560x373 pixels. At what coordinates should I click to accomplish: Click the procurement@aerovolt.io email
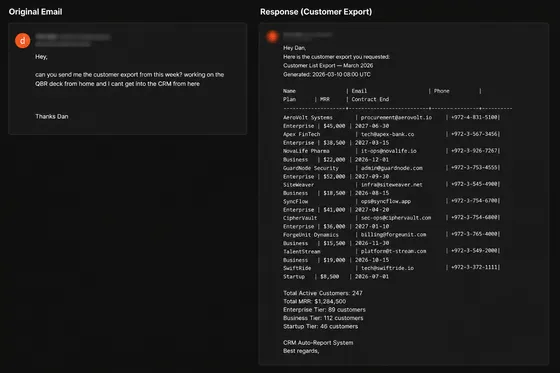pyautogui.click(x=396, y=118)
